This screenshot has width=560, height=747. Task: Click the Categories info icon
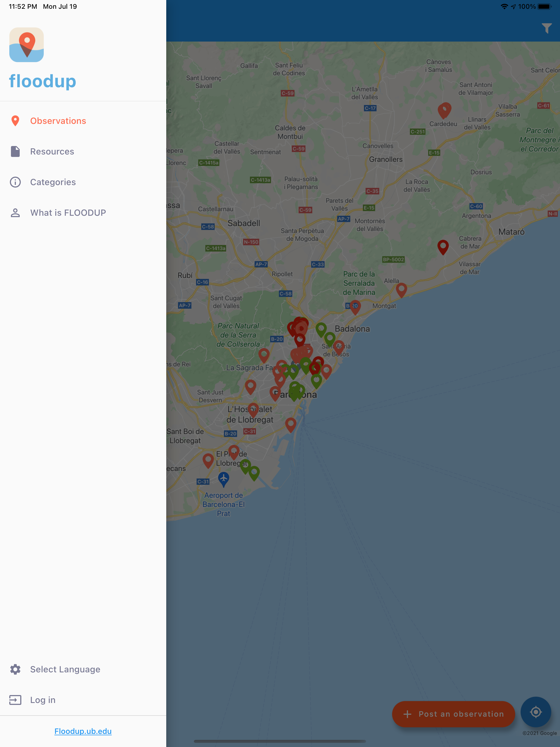pos(15,182)
